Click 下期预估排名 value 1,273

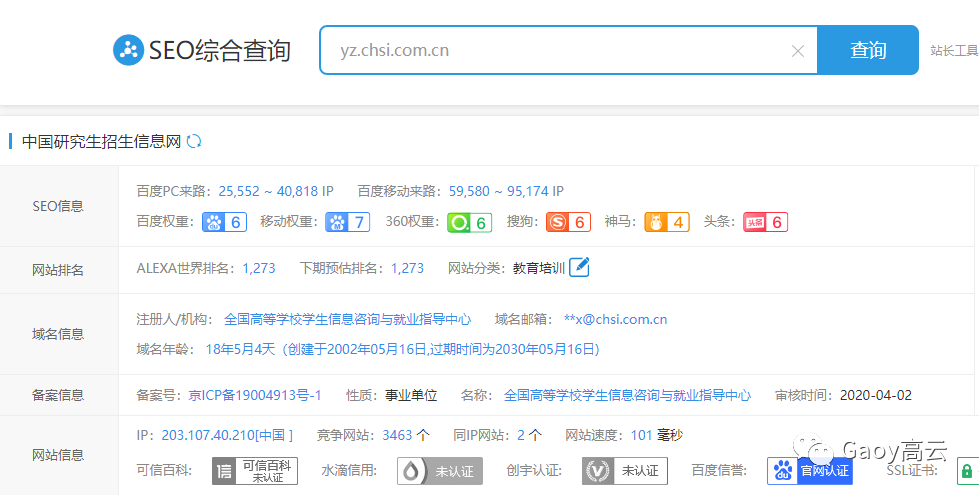[408, 268]
